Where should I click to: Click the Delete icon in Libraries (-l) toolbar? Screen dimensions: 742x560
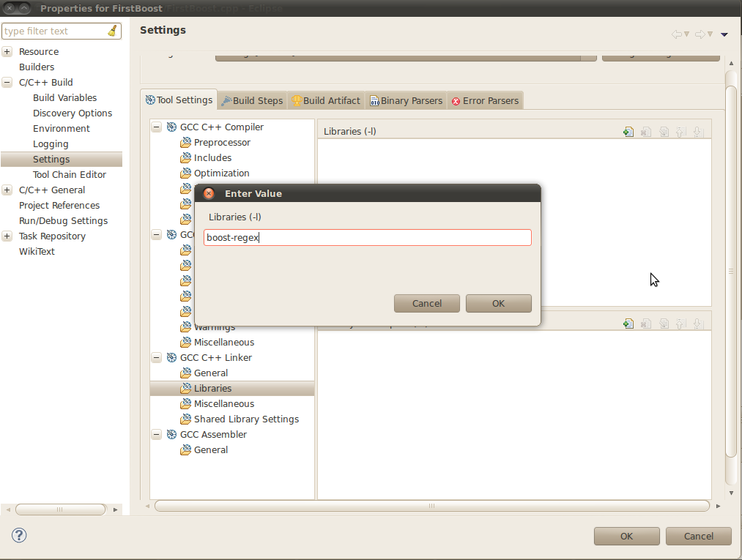click(x=646, y=132)
